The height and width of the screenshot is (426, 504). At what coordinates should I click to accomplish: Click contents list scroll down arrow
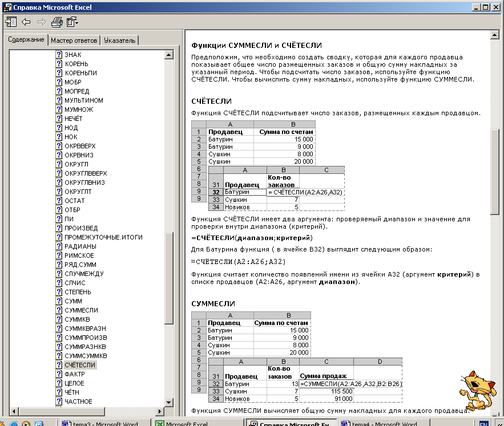(x=169, y=402)
